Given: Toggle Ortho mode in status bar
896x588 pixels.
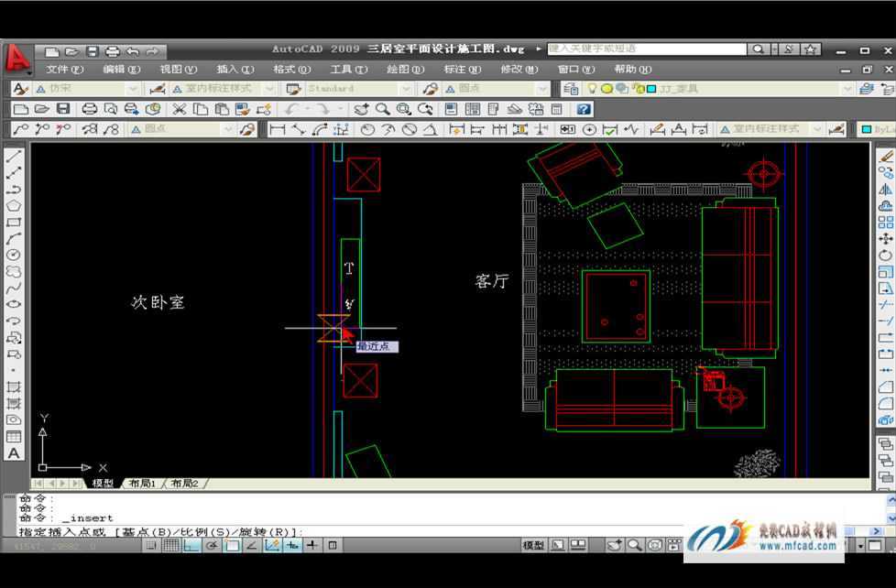Looking at the screenshot, I should (x=191, y=545).
